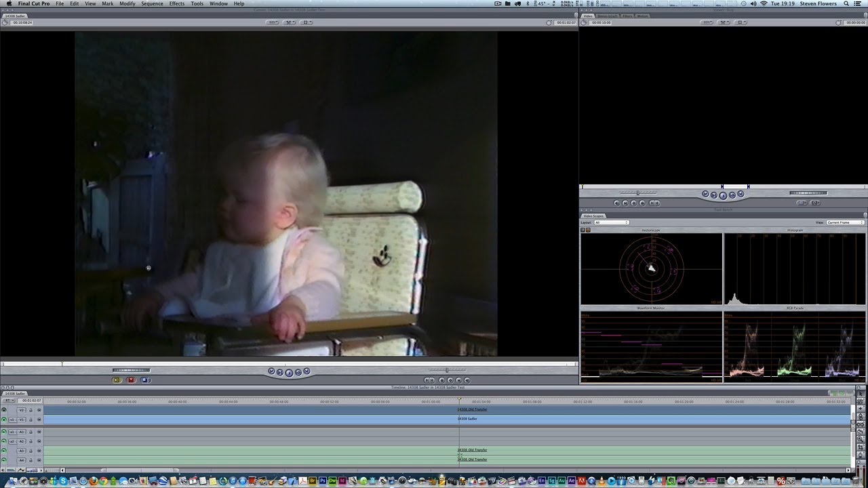Adjust the Canvas jog control
The image size is (868, 488).
coord(131,370)
